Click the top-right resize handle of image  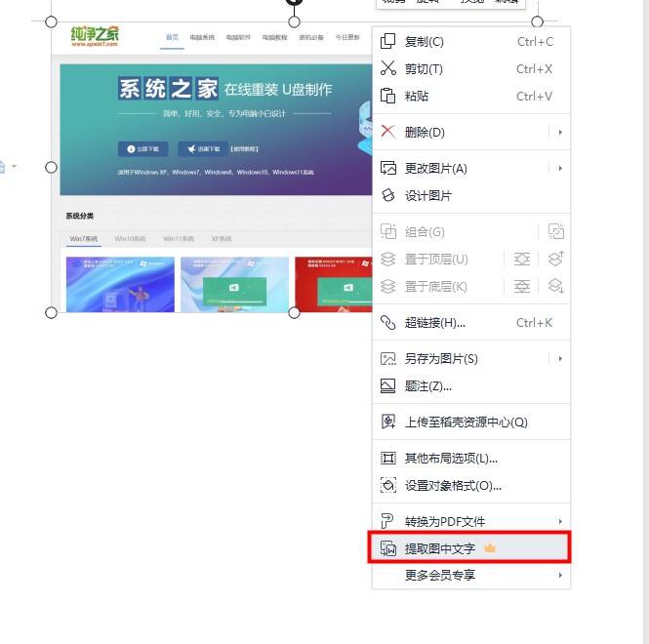pyautogui.click(x=537, y=21)
